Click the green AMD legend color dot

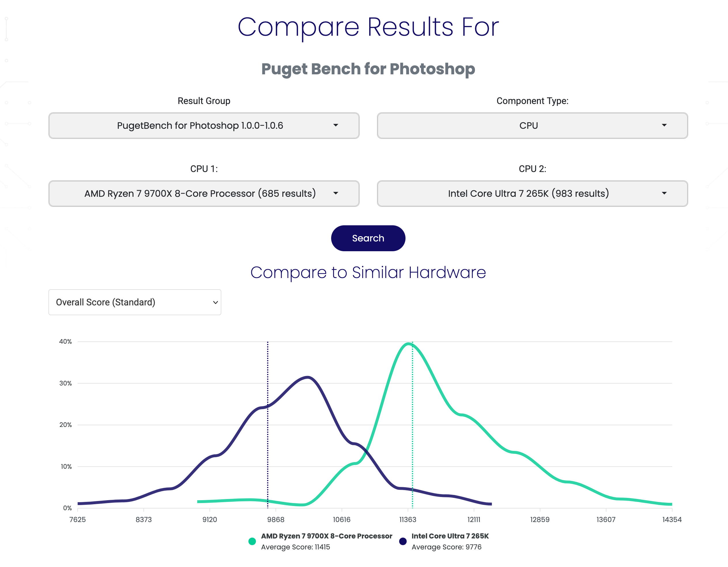pos(252,541)
